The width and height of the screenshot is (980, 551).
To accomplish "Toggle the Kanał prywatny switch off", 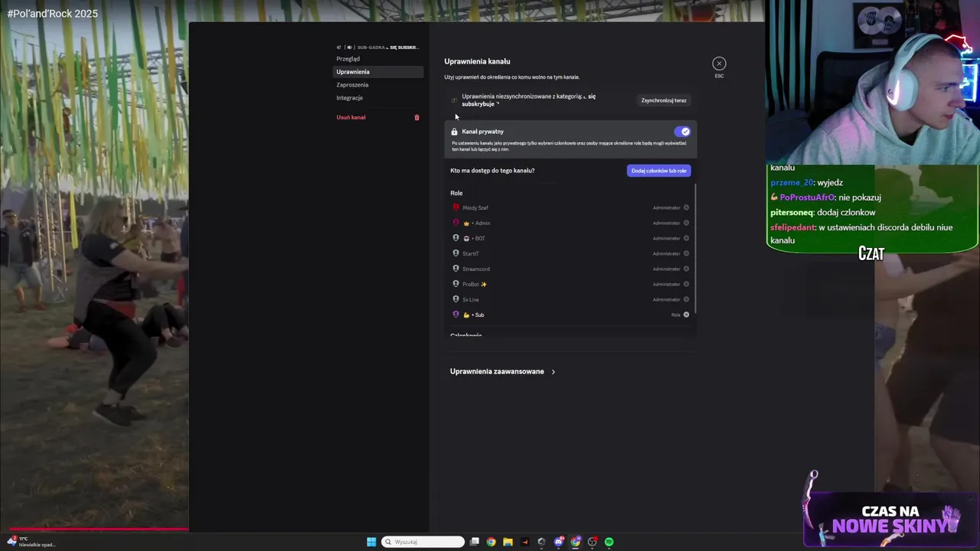I will click(682, 132).
